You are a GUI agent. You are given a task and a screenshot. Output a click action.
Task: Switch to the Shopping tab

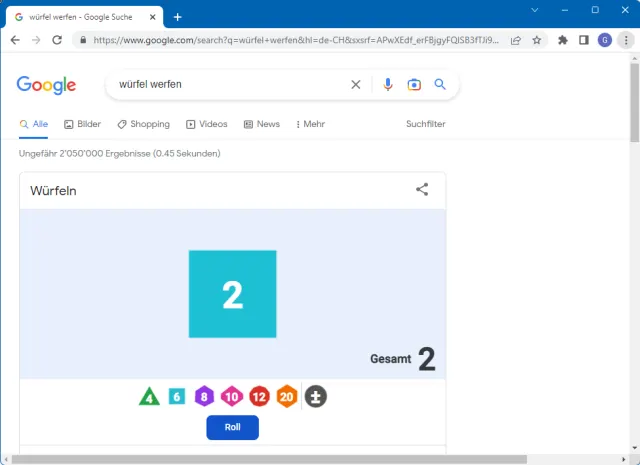(x=143, y=124)
